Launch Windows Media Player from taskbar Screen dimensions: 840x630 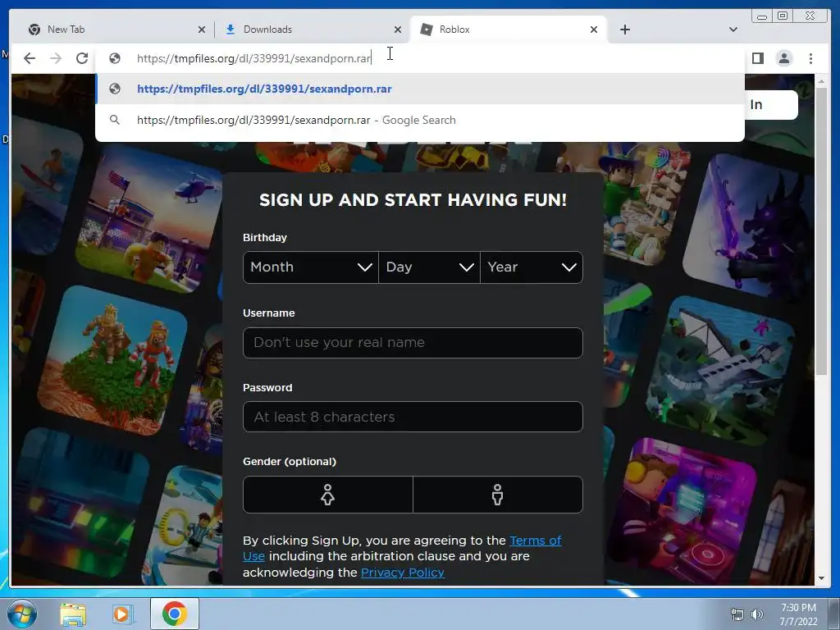(121, 614)
